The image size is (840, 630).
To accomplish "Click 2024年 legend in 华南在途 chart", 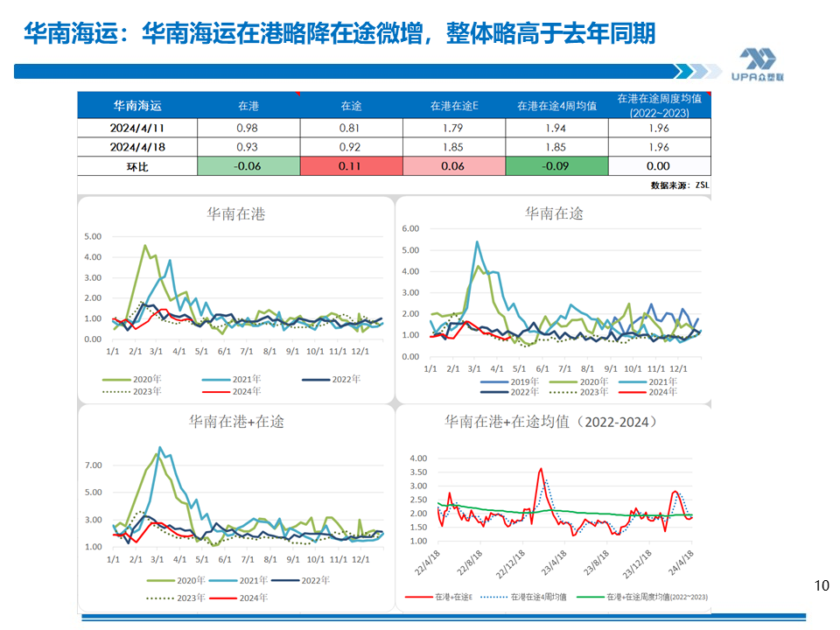I will pyautogui.click(x=648, y=392).
